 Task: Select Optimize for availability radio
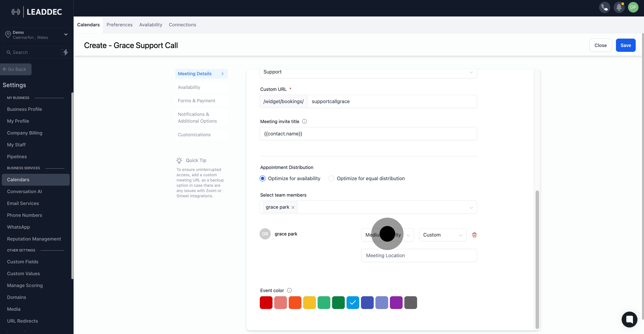[262, 178]
